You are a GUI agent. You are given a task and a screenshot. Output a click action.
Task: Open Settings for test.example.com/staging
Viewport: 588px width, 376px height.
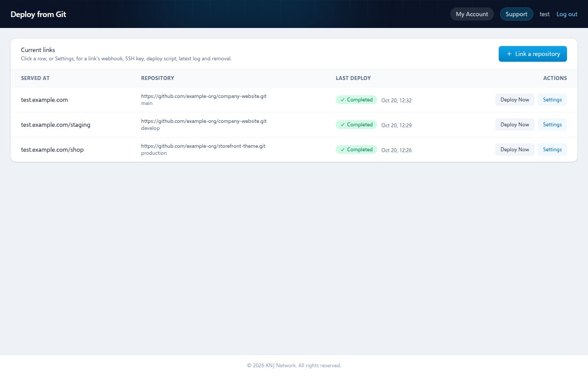552,125
